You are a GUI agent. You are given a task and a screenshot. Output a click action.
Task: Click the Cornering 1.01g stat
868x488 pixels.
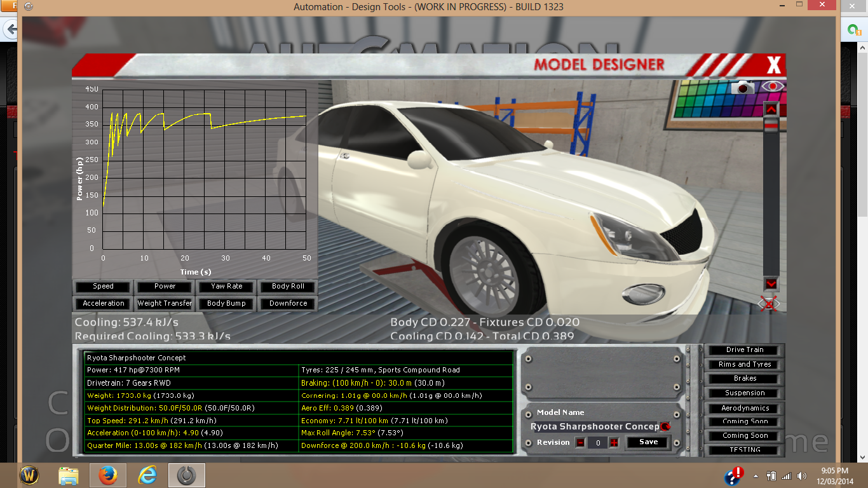tap(405, 395)
